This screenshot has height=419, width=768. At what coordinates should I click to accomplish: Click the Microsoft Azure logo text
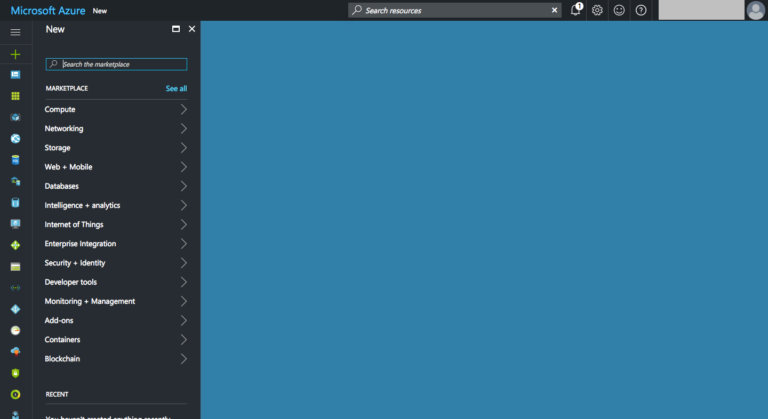pos(48,10)
